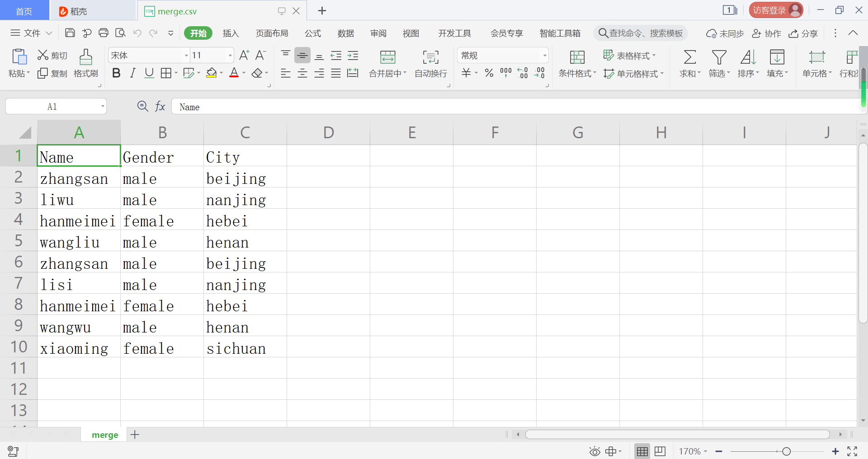Click the 访客登录 login button

pyautogui.click(x=776, y=10)
